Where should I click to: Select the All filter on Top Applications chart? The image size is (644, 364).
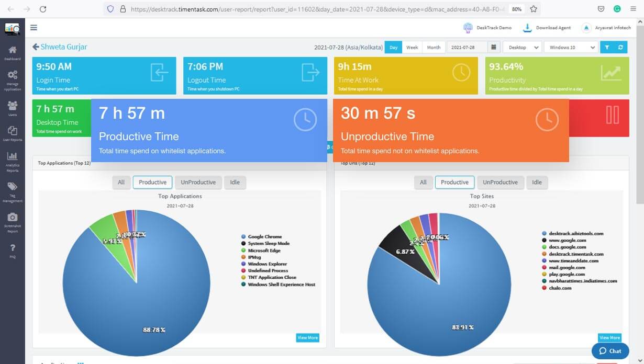point(121,182)
